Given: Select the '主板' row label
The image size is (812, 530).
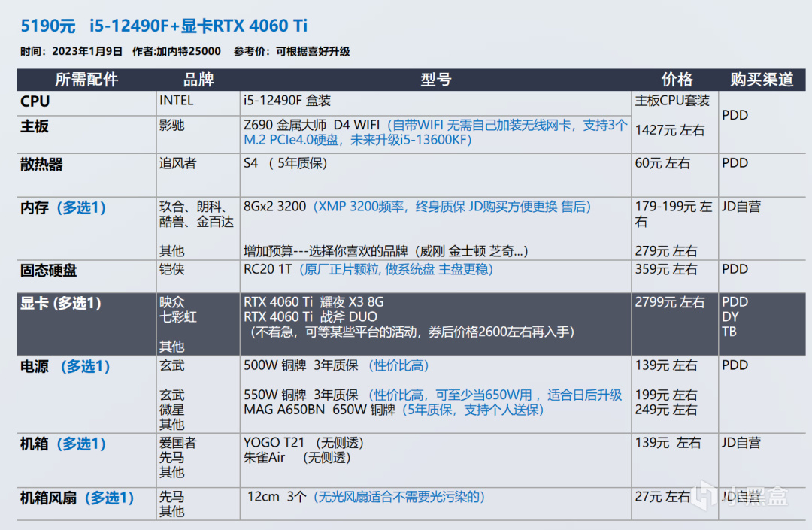Looking at the screenshot, I should click(34, 126).
